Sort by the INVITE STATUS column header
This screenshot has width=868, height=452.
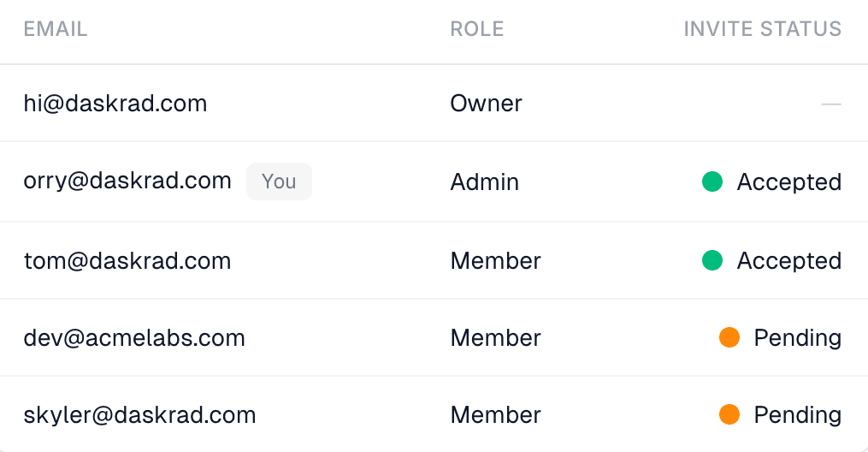pyautogui.click(x=763, y=29)
